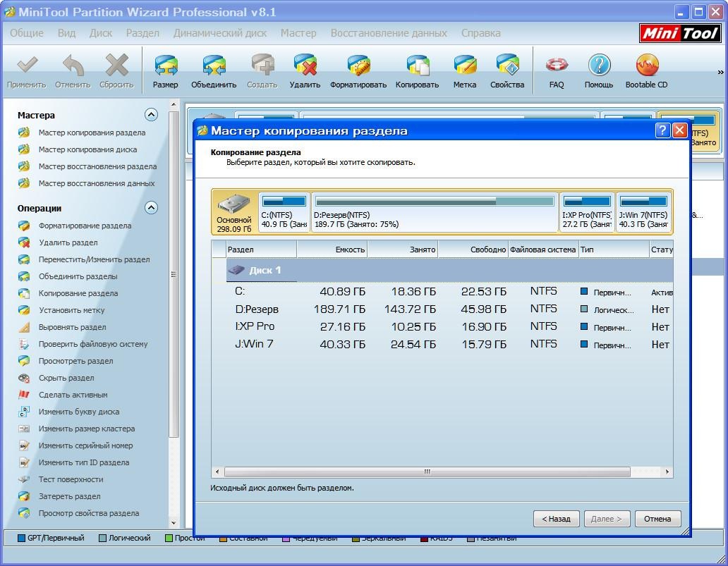The height and width of the screenshot is (566, 728).
Task: Open Мастер восстановления раздела in sidebar
Action: coord(97,166)
